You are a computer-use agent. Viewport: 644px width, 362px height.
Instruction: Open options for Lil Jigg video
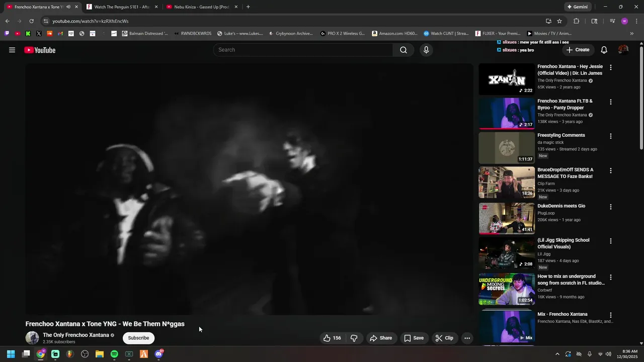click(611, 241)
